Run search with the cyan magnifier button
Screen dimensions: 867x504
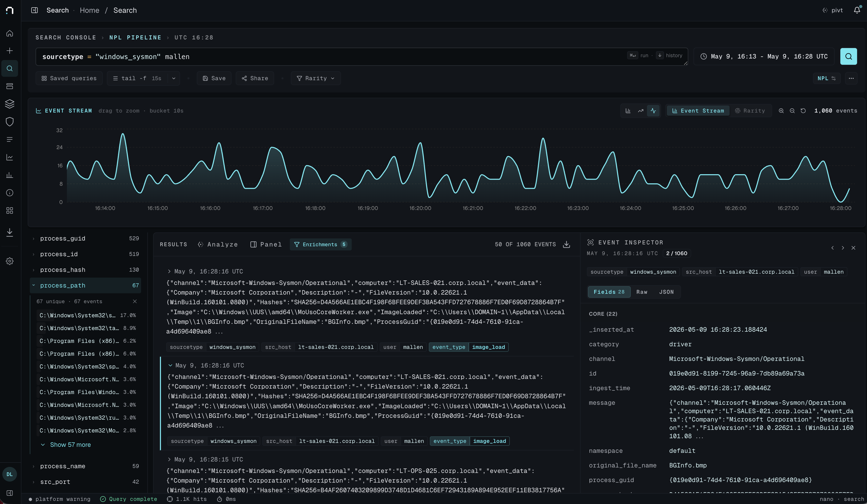(848, 56)
